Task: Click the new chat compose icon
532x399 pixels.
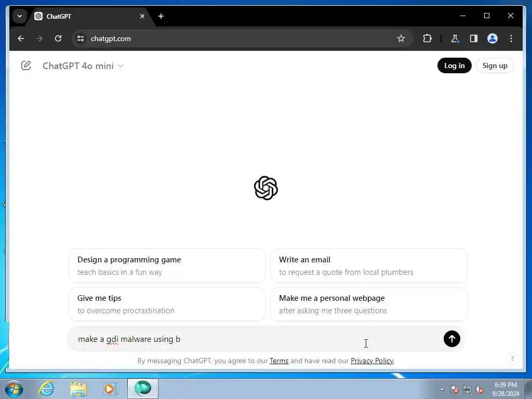Action: click(26, 65)
